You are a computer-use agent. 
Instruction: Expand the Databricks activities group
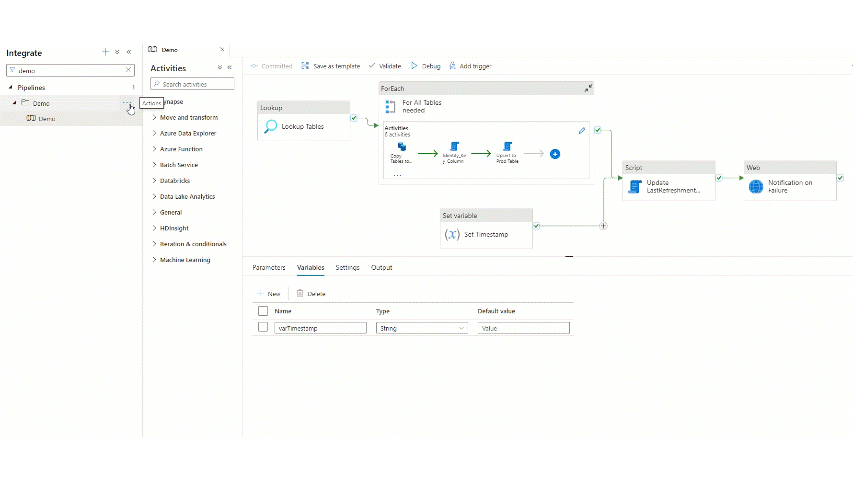[x=182, y=181]
